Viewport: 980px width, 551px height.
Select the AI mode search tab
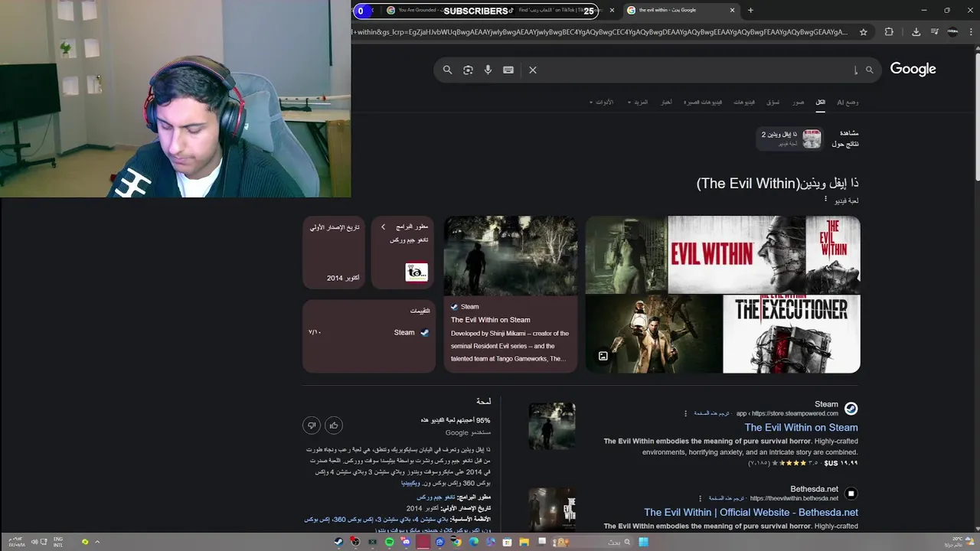click(848, 102)
